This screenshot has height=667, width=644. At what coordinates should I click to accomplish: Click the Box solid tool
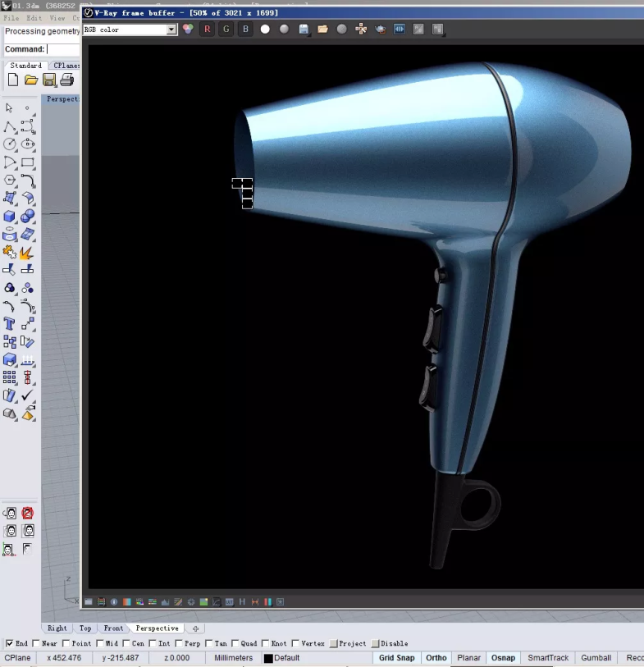9,217
